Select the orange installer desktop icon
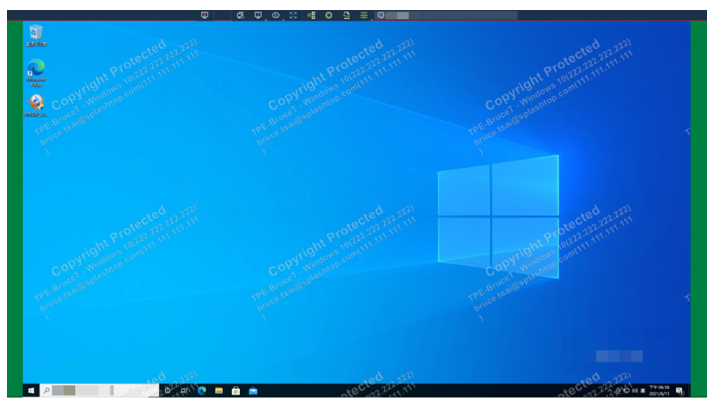 tap(36, 105)
